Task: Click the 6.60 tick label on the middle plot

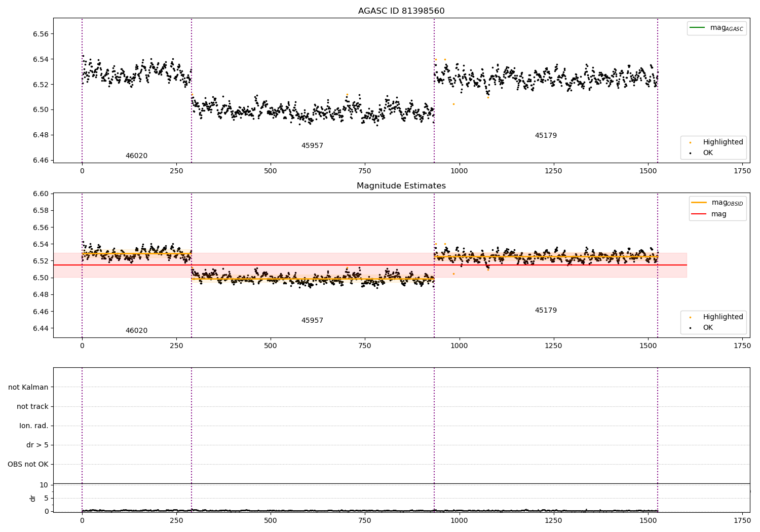Action: click(x=41, y=194)
